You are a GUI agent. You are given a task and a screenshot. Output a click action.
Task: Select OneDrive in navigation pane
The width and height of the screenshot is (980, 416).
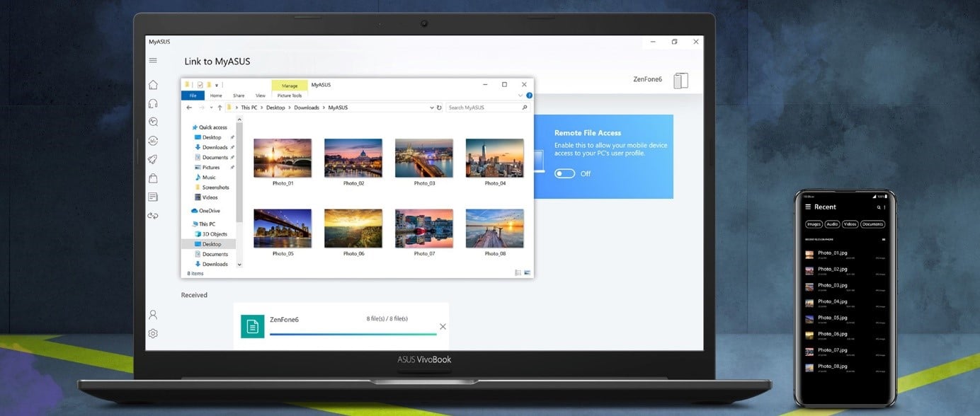(x=205, y=211)
